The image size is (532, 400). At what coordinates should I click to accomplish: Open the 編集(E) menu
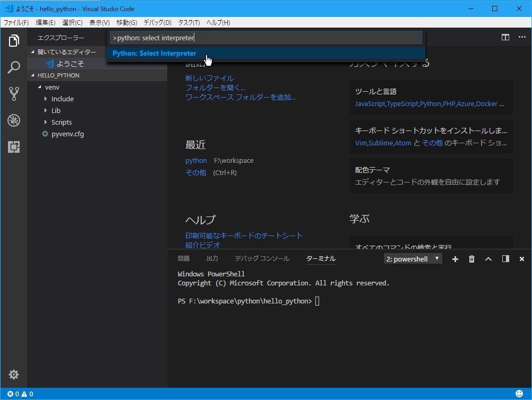(x=46, y=23)
